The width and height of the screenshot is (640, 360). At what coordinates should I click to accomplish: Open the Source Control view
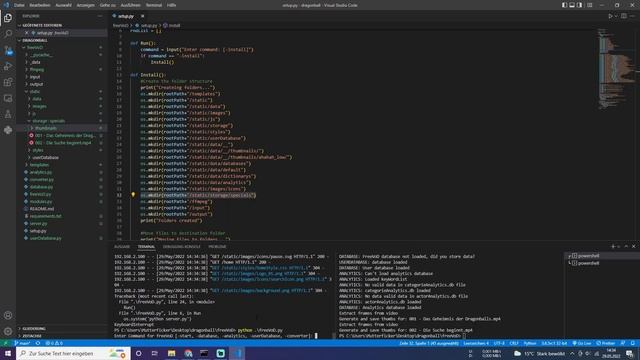coord(8,50)
